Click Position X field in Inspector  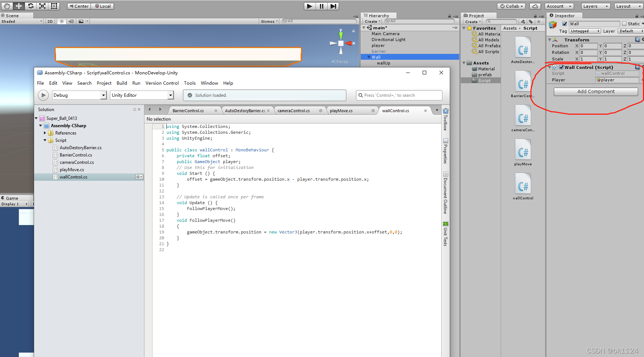click(588, 46)
